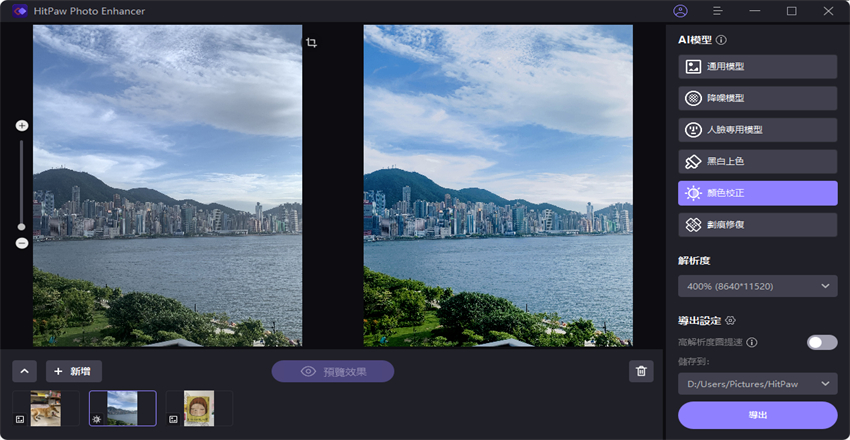
Task: Expand the 解析度 400% dropdown
Action: [757, 287]
